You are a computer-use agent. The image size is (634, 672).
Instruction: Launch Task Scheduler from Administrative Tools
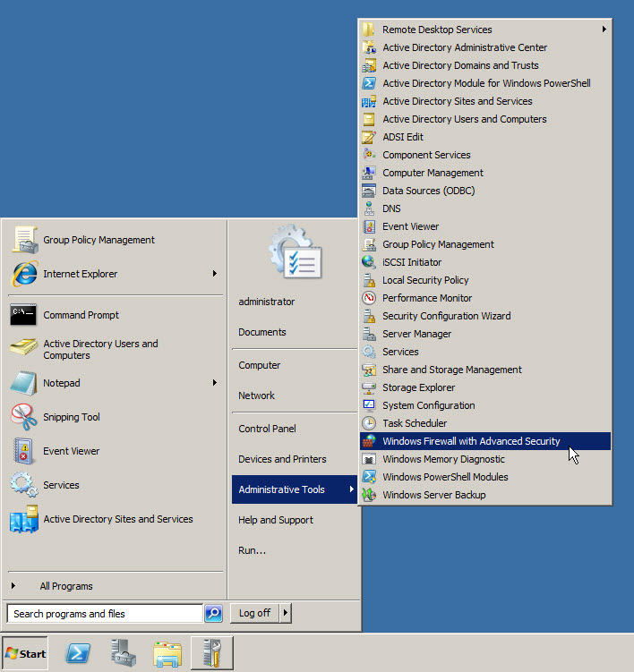point(414,423)
